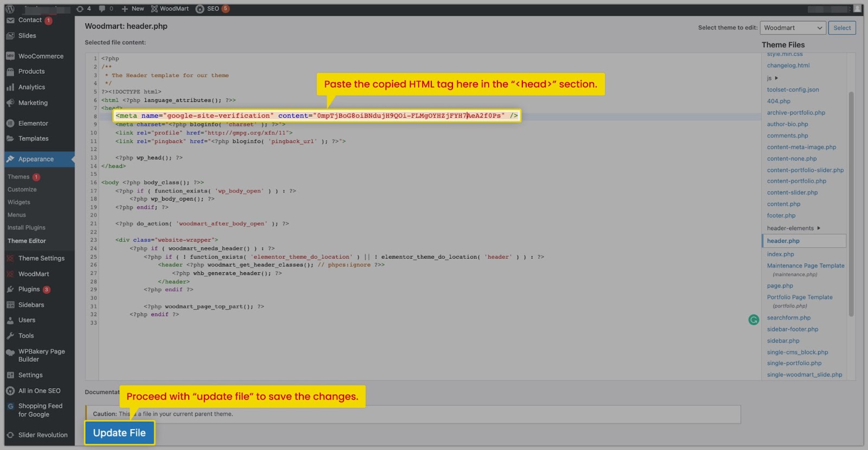Open Themes submenu
Image resolution: width=868 pixels, height=450 pixels.
pos(18,177)
